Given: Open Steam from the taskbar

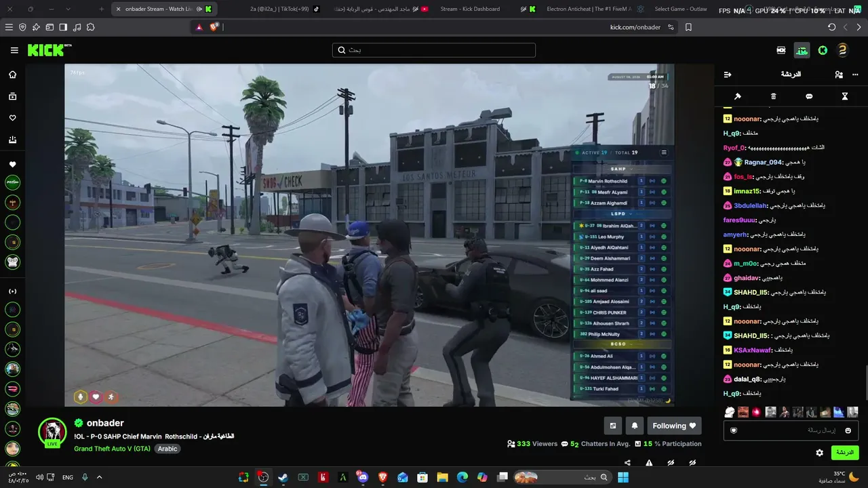Looking at the screenshot, I should point(283,477).
